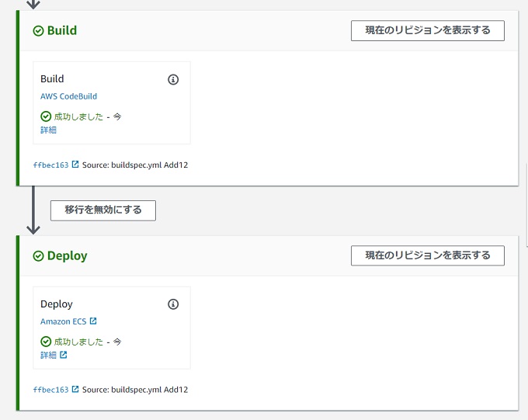Image resolution: width=528 pixels, height=420 pixels.
Task: Click external link icon next to Deploy 詳細
Action: 64,355
